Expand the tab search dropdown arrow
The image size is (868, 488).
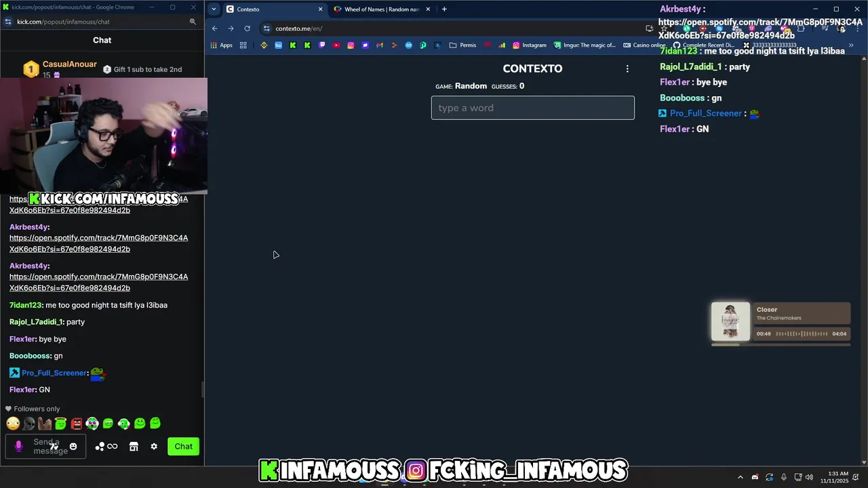[214, 9]
